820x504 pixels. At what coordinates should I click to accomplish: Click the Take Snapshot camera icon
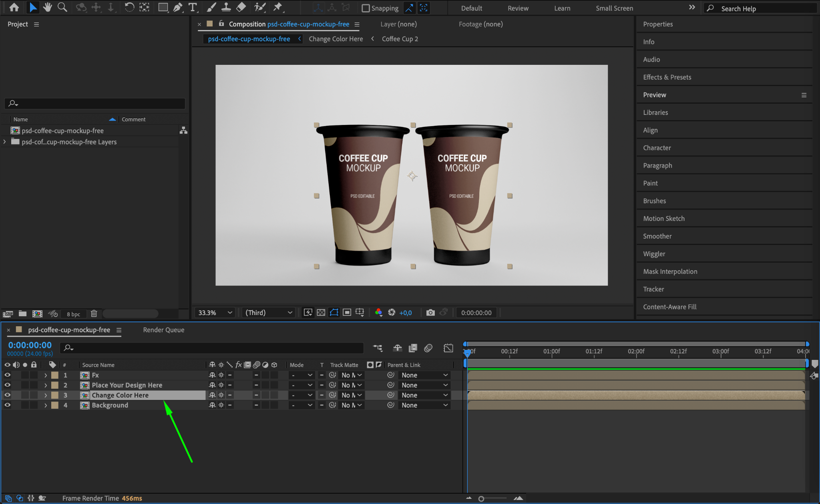coord(430,313)
